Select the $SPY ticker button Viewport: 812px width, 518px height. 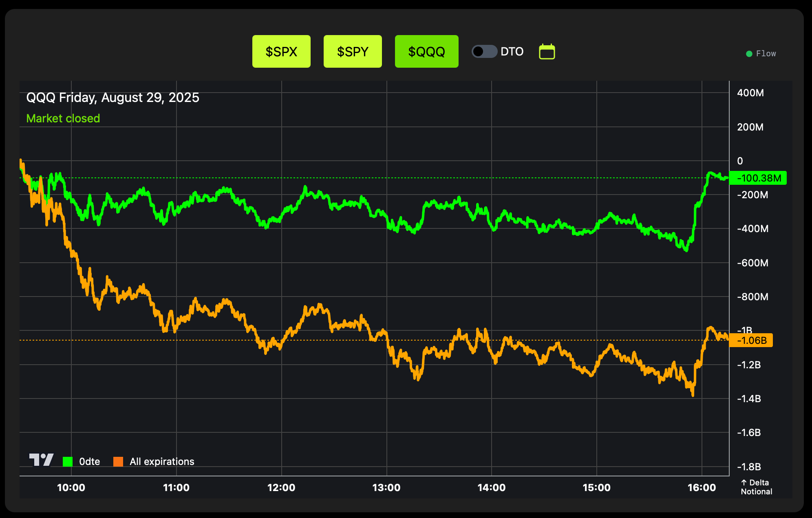point(353,51)
